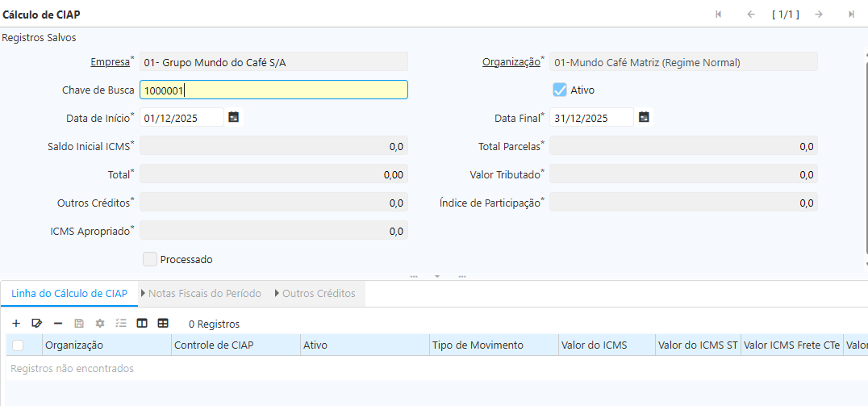The width and height of the screenshot is (868, 406).
Task: Switch to the two-column layout view icon
Action: (x=142, y=323)
